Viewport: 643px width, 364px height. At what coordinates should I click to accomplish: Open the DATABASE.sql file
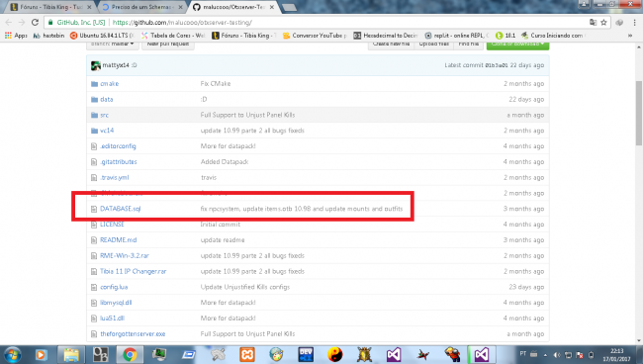tap(120, 209)
